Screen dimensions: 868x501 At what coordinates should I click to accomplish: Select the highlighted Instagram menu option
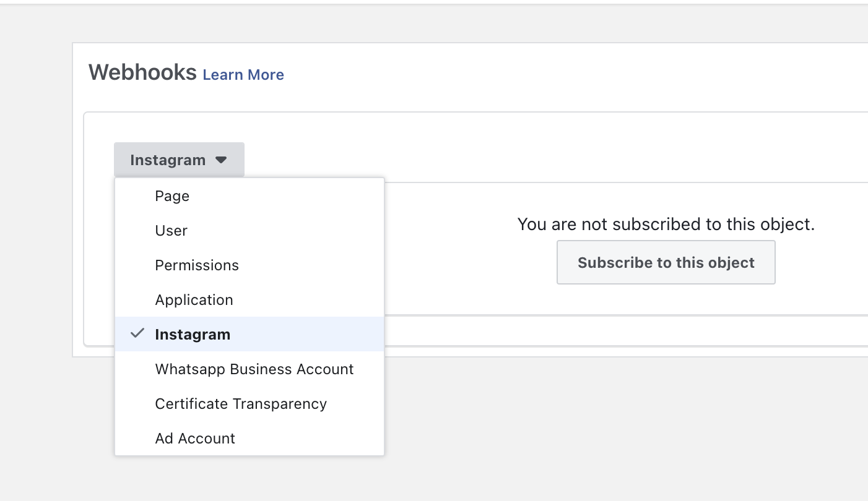pyautogui.click(x=193, y=335)
